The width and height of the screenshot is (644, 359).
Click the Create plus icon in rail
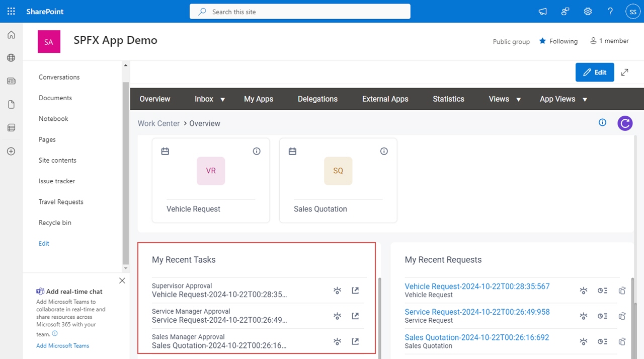pyautogui.click(x=11, y=151)
